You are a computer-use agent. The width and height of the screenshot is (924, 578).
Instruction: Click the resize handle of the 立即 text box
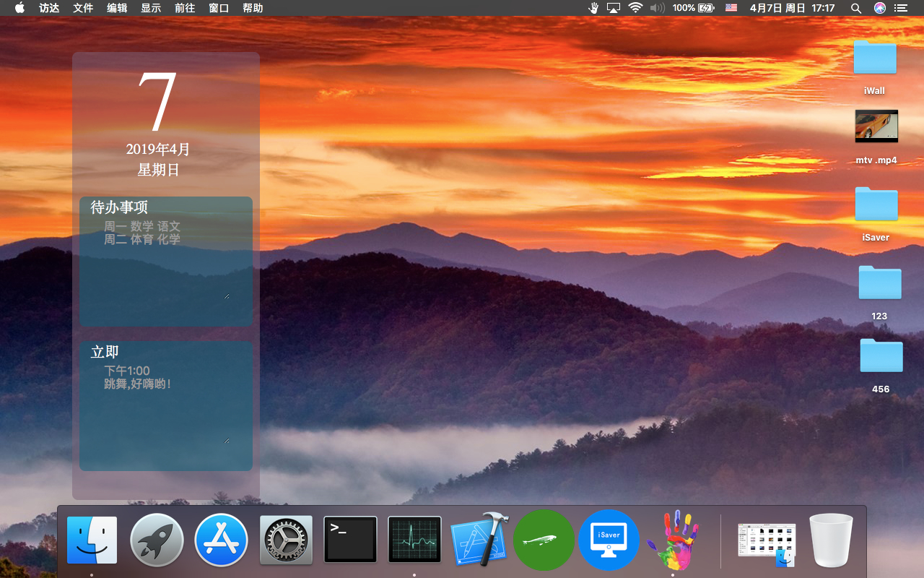click(227, 439)
